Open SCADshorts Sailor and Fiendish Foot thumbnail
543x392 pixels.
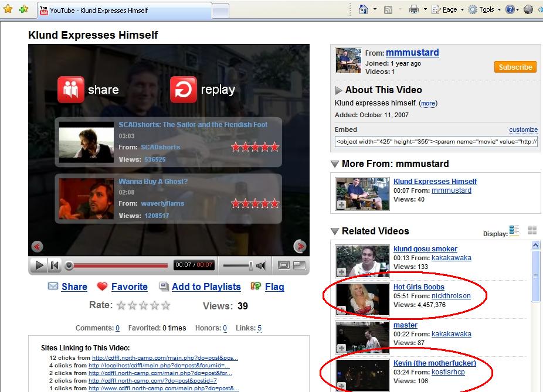coord(86,142)
